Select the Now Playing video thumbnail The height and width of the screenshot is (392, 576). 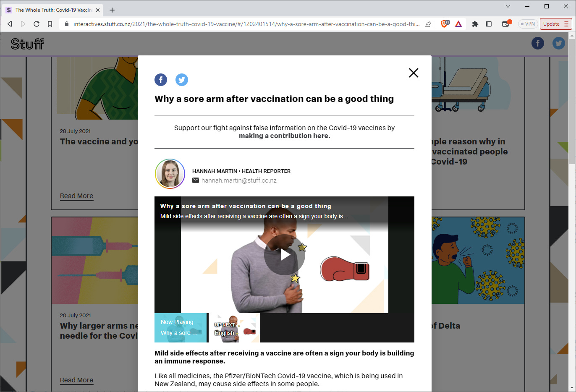181,328
